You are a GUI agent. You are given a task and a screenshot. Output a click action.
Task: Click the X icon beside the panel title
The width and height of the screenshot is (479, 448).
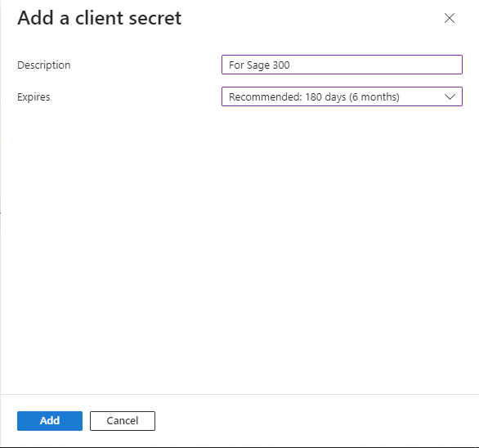[x=450, y=18]
